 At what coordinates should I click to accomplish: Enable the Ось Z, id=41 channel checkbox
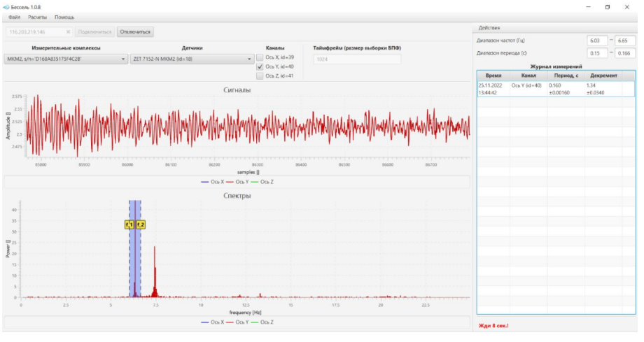tap(260, 76)
